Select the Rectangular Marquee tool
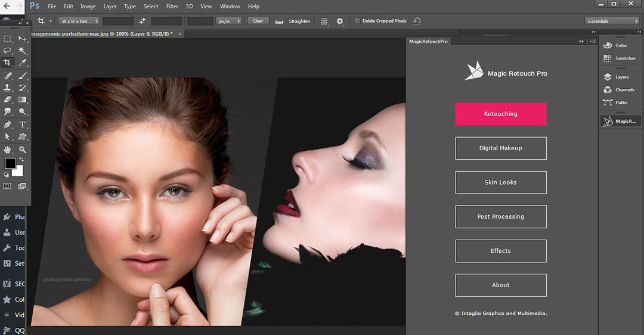 [7, 39]
